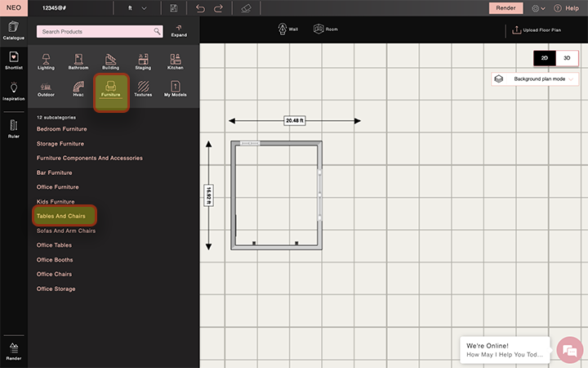Open the Kitchen category icon
Screen dimensions: 588x368
(176, 62)
